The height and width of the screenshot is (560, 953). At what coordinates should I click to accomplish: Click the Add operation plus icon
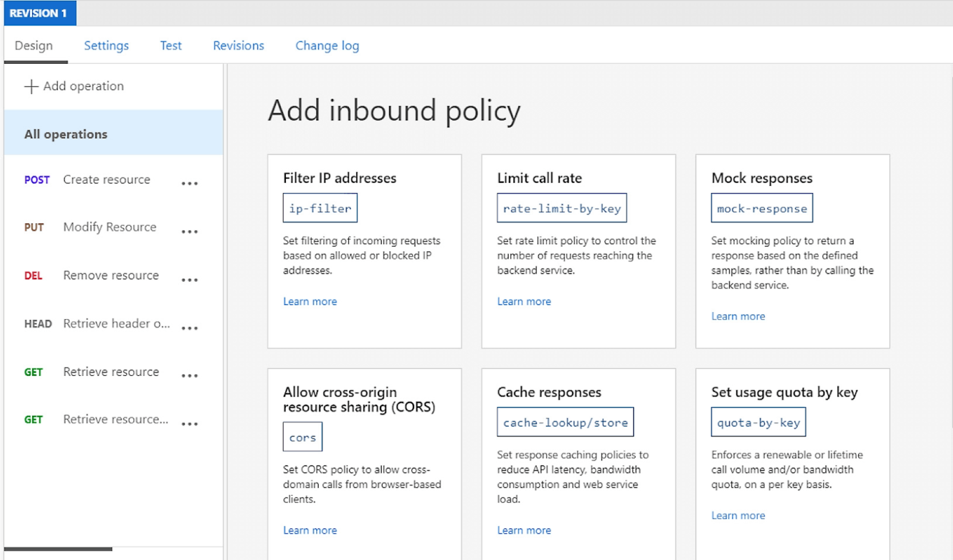click(x=30, y=86)
